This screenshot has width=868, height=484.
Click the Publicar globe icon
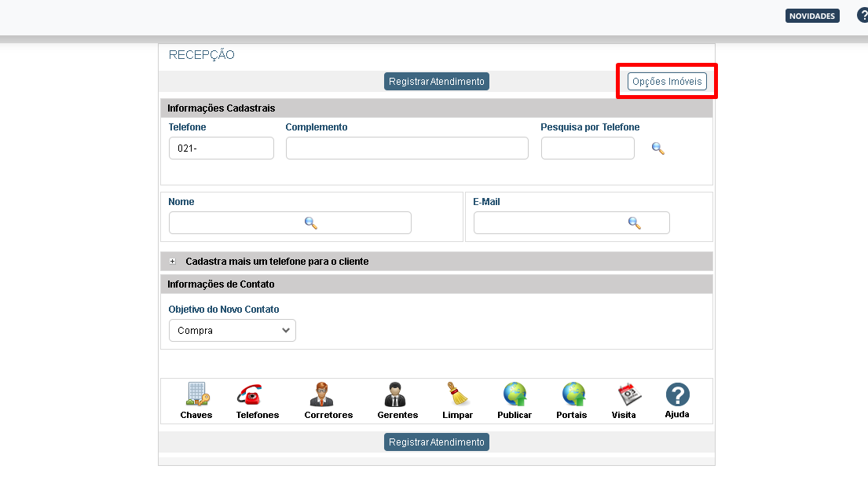(515, 394)
